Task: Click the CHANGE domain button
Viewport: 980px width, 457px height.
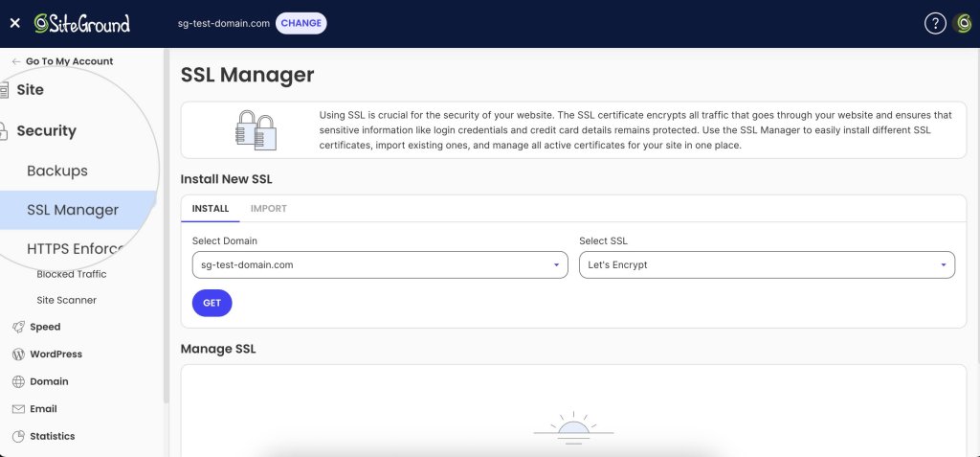Action: pos(301,23)
